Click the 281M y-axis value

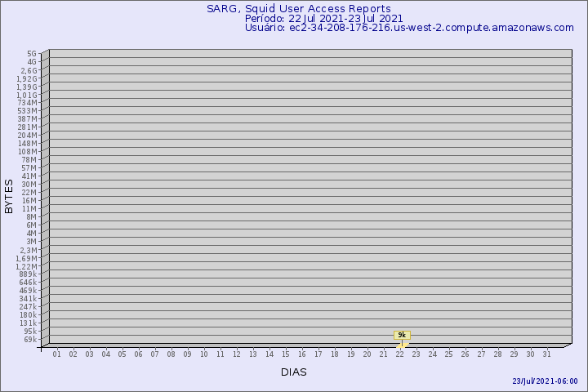[x=28, y=127]
